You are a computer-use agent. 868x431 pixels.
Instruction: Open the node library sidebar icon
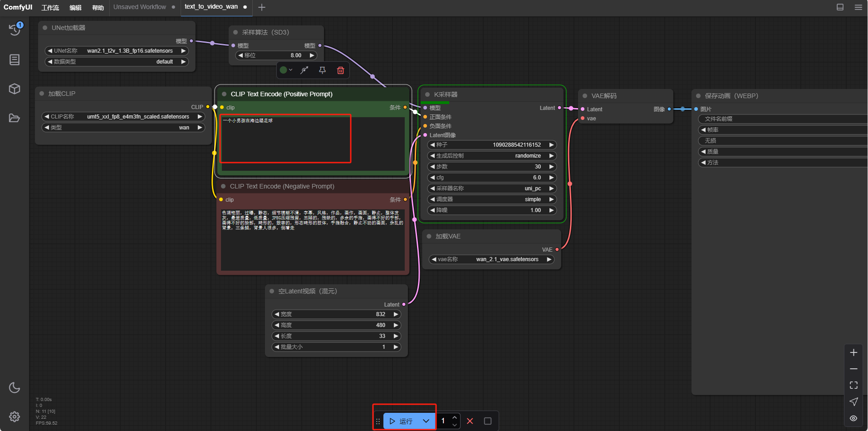pyautogui.click(x=15, y=59)
